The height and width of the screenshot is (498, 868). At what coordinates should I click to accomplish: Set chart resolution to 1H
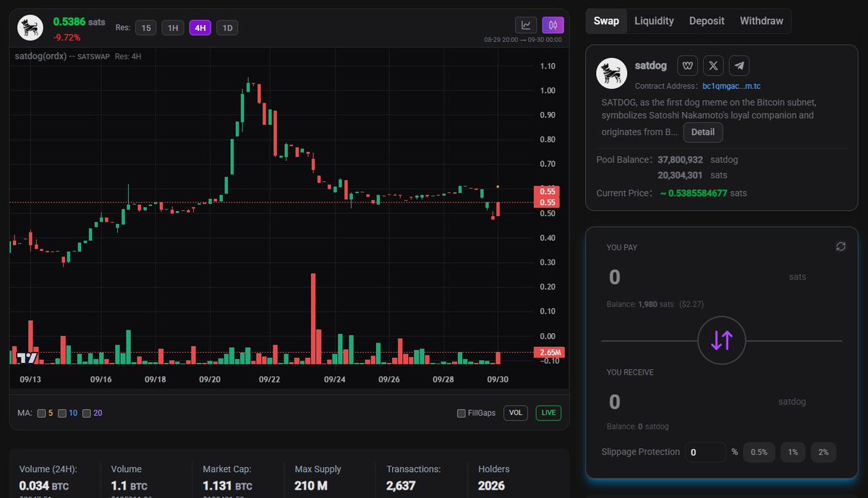pos(172,28)
